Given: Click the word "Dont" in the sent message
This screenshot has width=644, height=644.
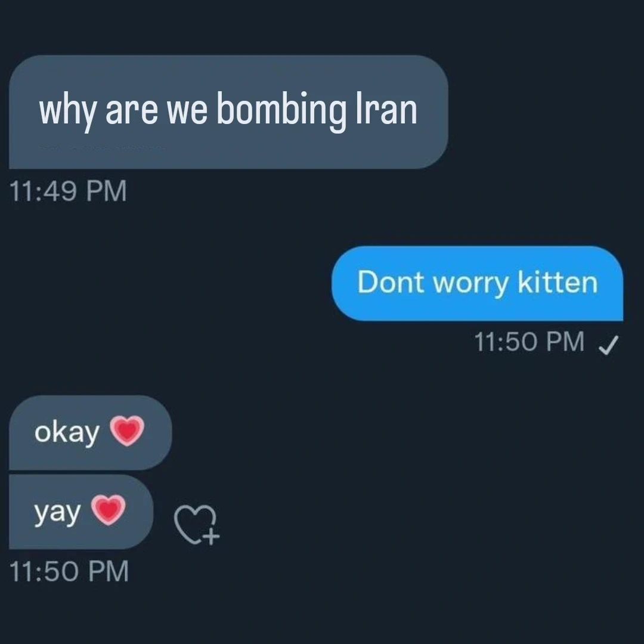Looking at the screenshot, I should 391,282.
